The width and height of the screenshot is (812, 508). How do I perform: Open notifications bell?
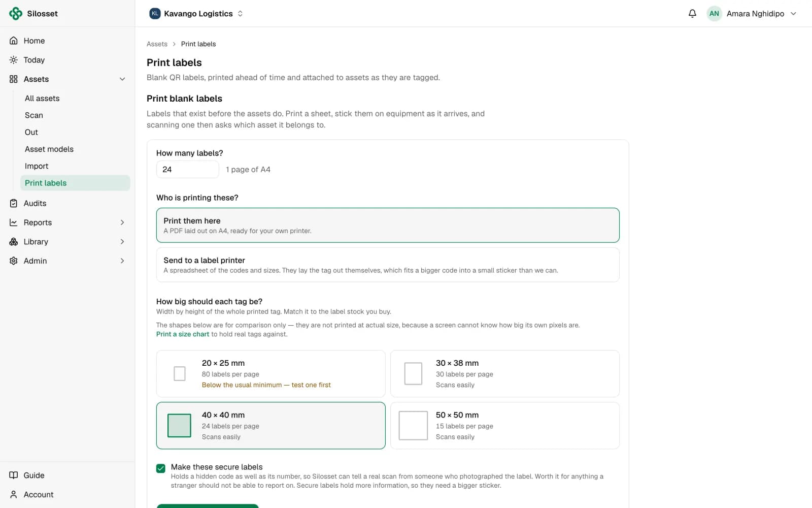click(692, 14)
